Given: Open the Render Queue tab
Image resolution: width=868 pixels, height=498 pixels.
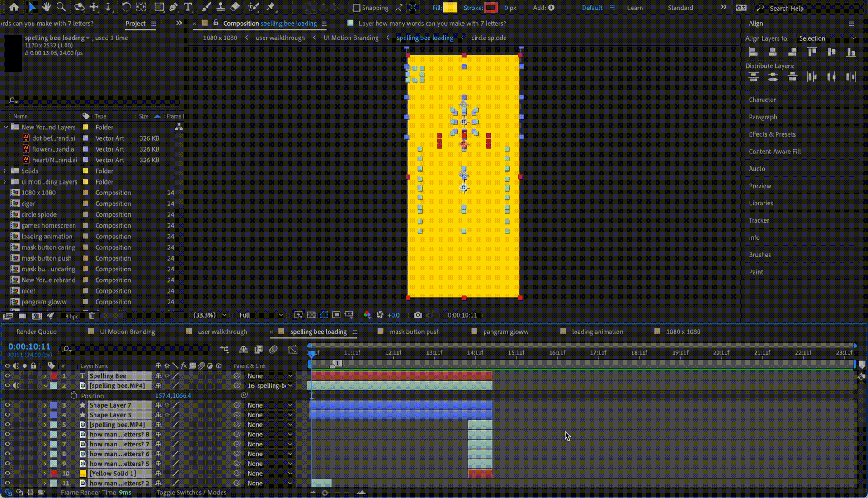Looking at the screenshot, I should tap(36, 332).
